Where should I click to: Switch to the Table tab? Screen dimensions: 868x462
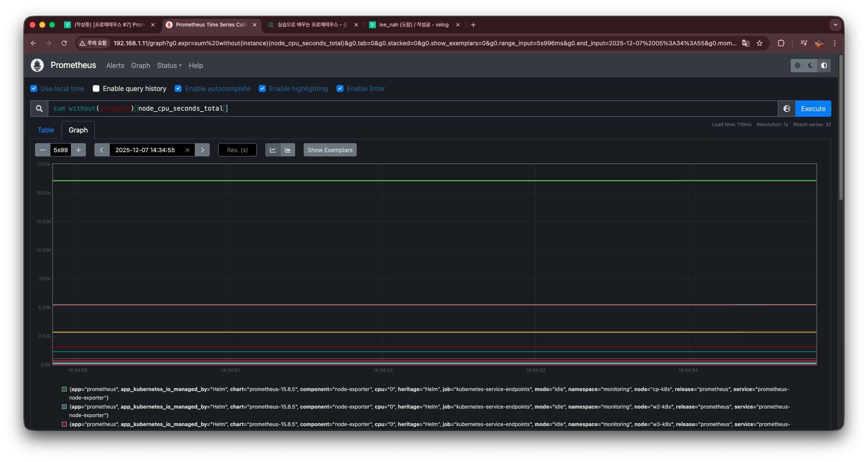point(46,130)
